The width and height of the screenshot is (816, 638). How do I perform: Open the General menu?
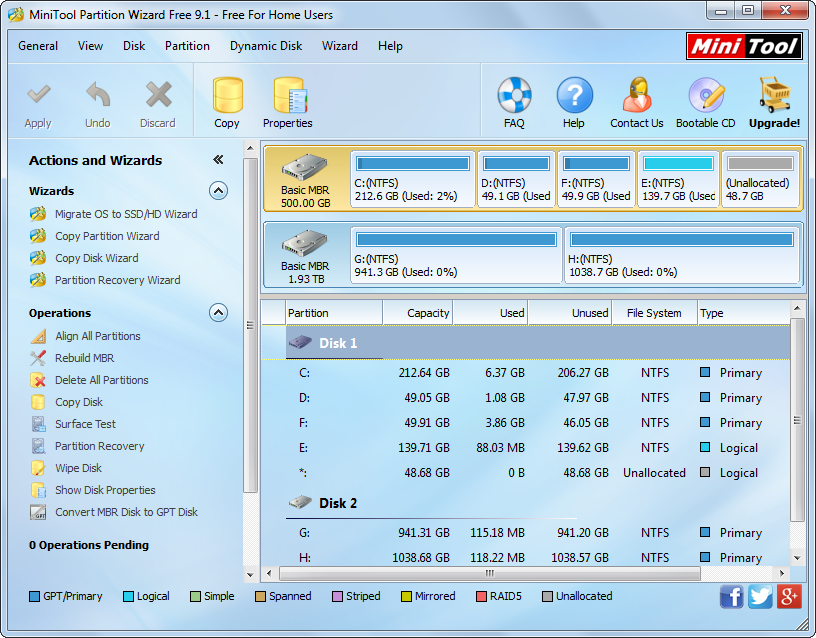[38, 46]
